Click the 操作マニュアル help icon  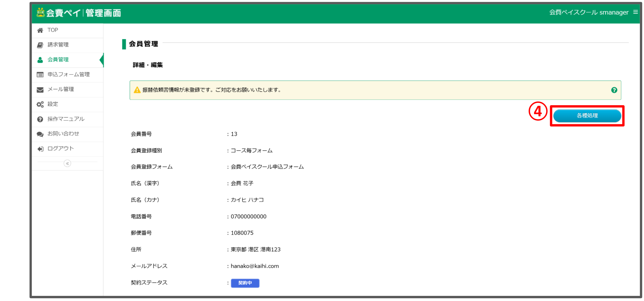(x=40, y=119)
